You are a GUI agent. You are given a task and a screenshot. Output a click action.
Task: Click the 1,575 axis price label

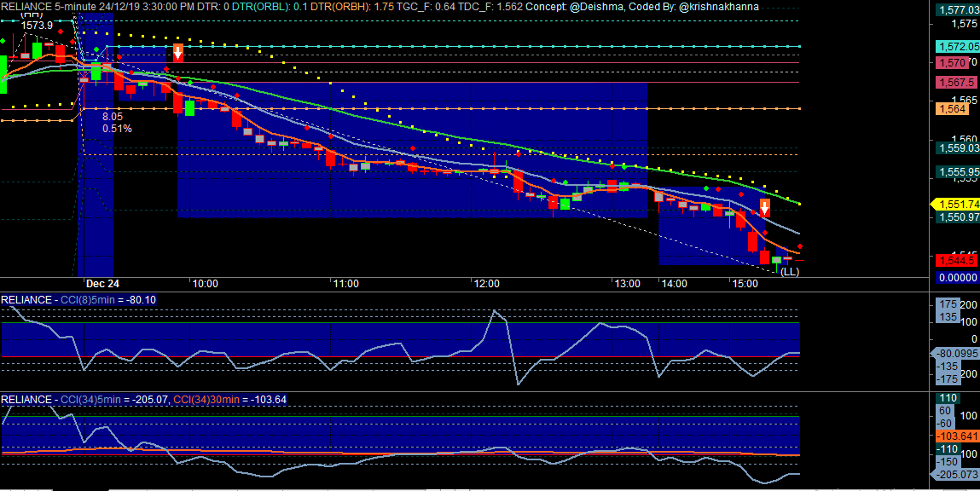tap(965, 25)
